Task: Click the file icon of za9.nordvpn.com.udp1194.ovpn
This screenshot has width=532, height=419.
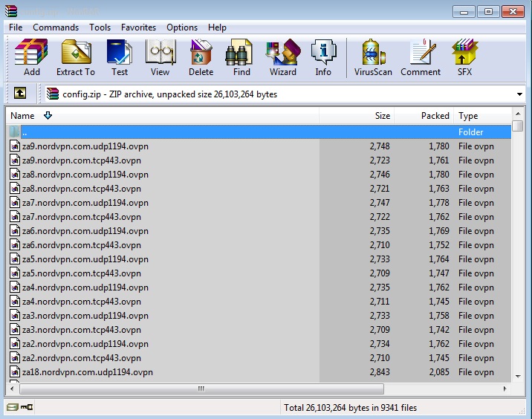Action: pyautogui.click(x=15, y=146)
